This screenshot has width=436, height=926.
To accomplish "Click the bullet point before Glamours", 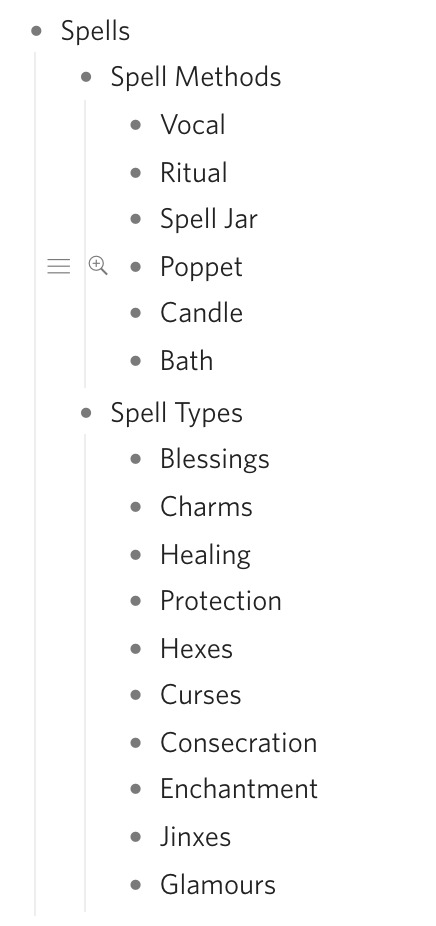I will (136, 885).
